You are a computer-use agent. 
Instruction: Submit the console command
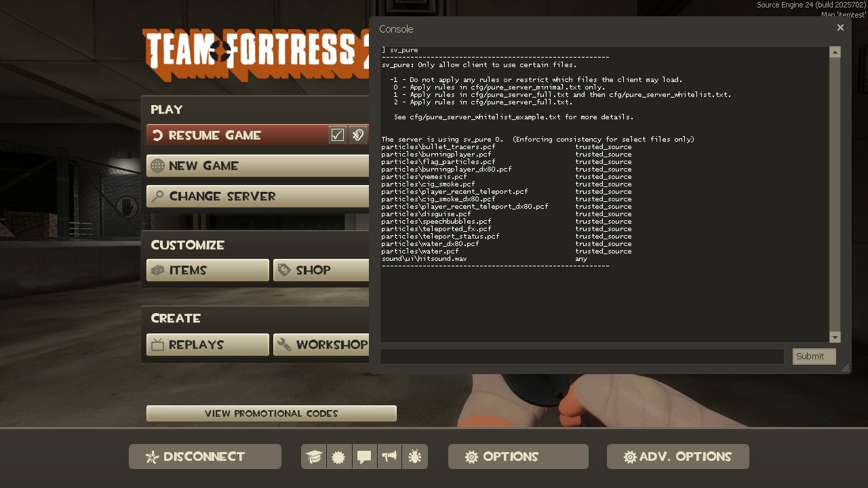pos(814,357)
